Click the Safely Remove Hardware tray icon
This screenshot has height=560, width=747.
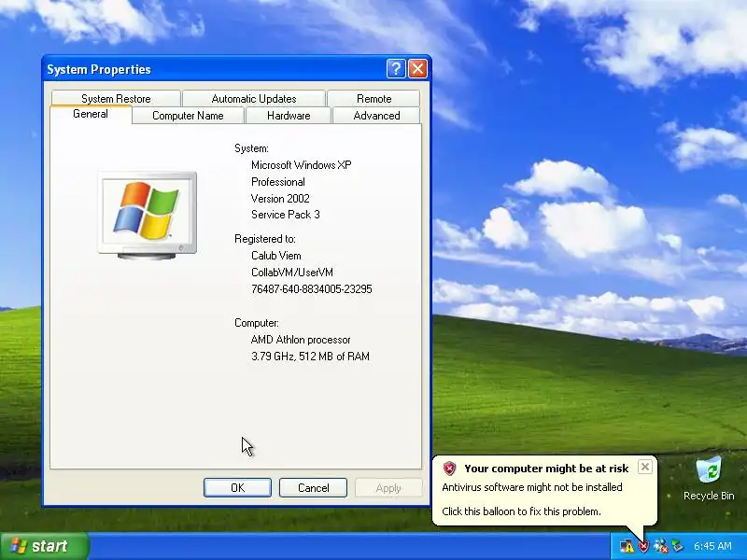[677, 546]
